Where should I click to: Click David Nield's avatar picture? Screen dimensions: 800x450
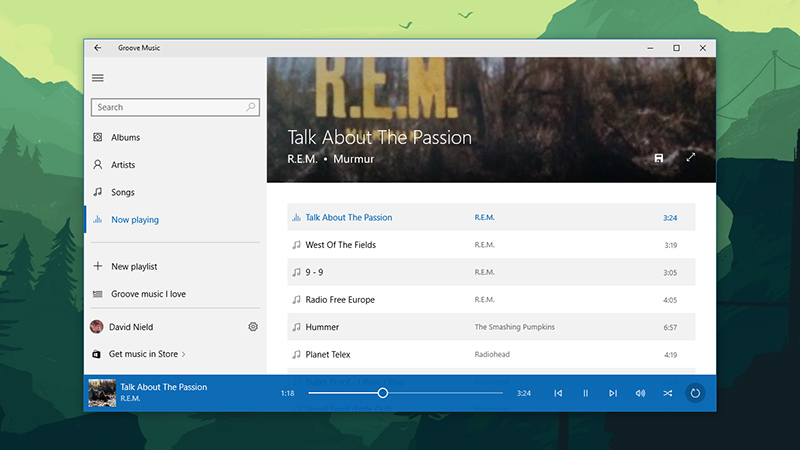click(96, 327)
